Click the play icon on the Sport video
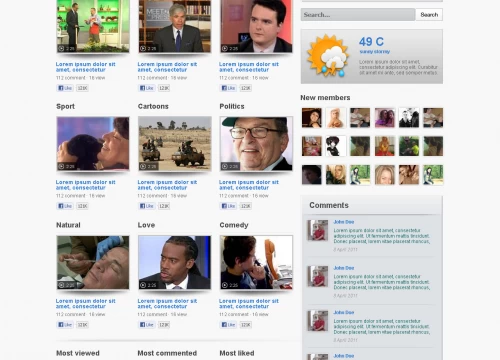The height and width of the screenshot is (360, 500). pyautogui.click(x=61, y=166)
